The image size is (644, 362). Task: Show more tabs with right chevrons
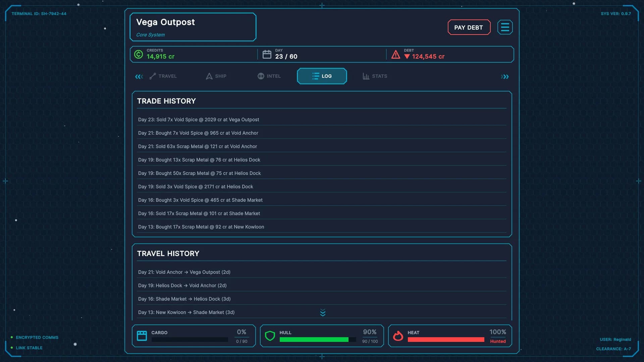click(x=505, y=77)
